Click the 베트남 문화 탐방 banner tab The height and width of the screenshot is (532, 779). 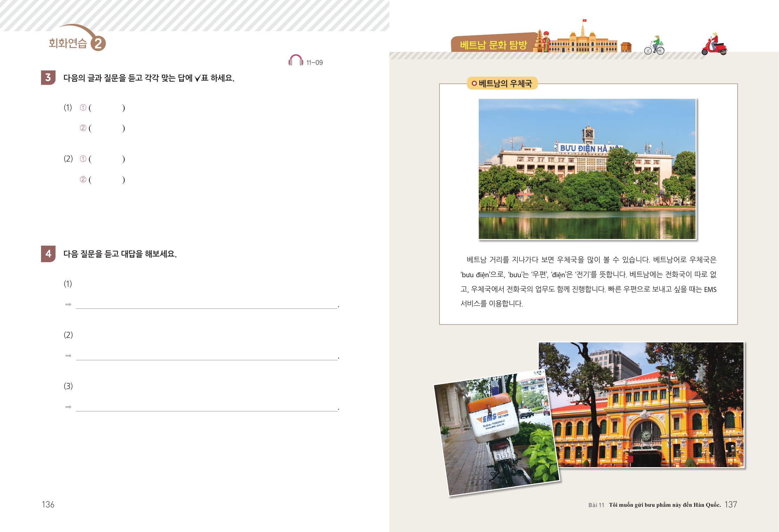pos(493,45)
